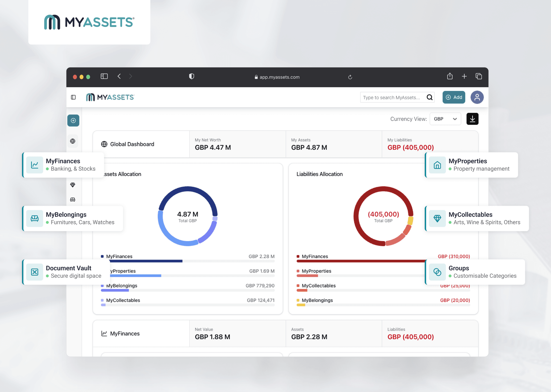The height and width of the screenshot is (392, 551).
Task: Go forward with the browser forward arrow
Action: [x=131, y=77]
